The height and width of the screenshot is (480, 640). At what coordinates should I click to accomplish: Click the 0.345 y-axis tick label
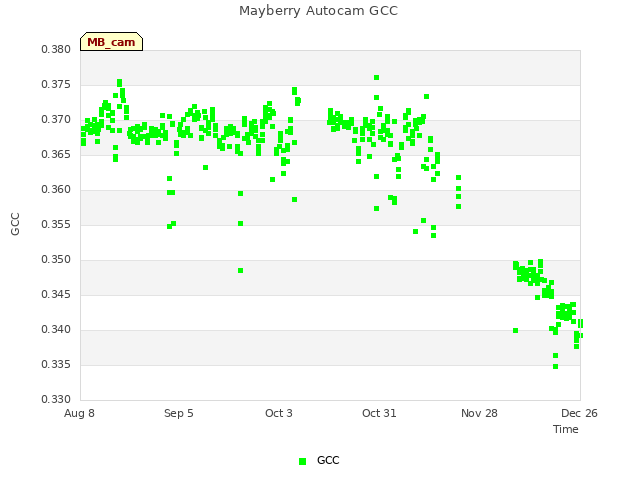[x=56, y=294]
